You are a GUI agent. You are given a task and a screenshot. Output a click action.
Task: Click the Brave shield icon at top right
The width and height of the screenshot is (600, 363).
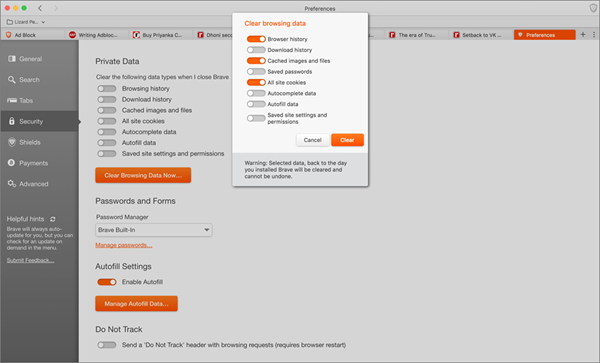[x=593, y=8]
